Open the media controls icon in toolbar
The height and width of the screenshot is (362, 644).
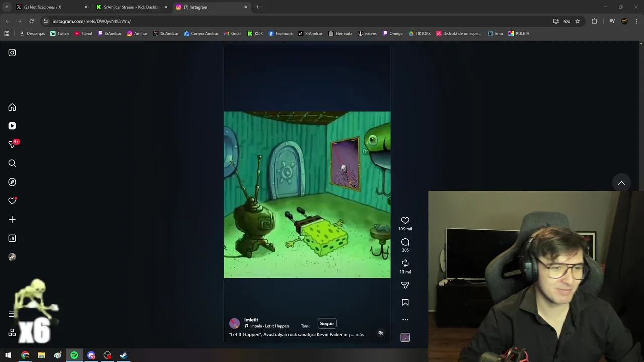pyautogui.click(x=612, y=21)
